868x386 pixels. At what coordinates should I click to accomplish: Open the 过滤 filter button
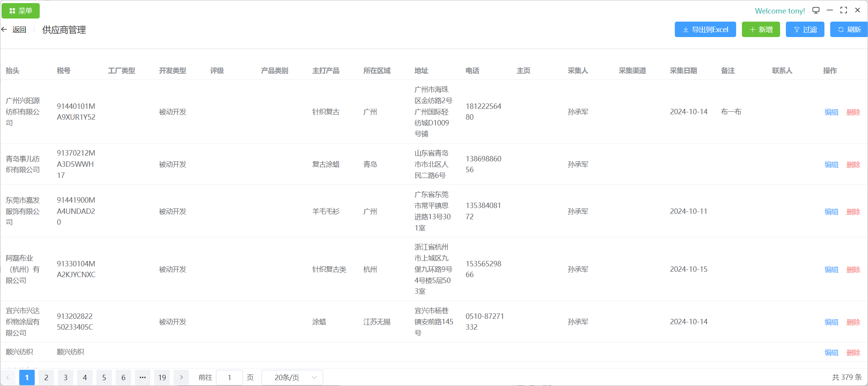coord(805,30)
